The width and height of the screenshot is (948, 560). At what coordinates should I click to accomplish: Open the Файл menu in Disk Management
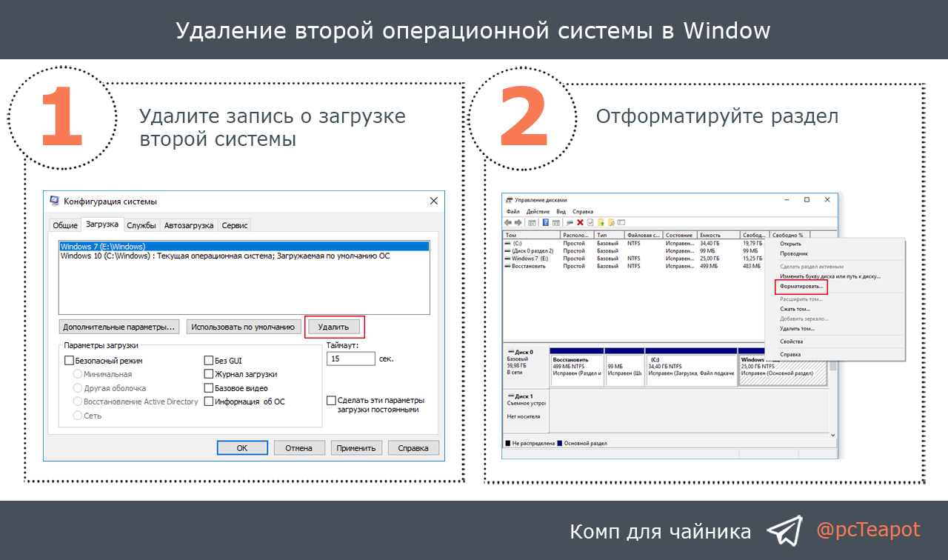coord(513,212)
